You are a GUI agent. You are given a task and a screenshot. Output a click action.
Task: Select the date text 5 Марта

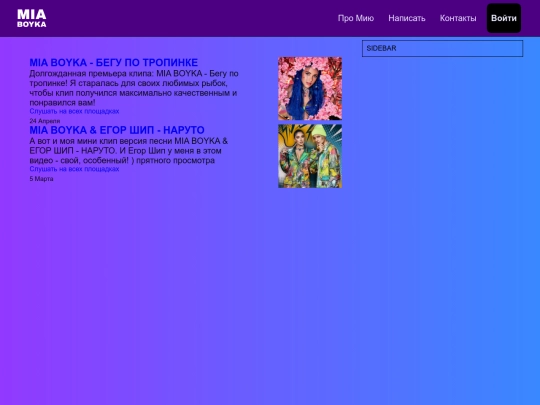click(x=41, y=179)
